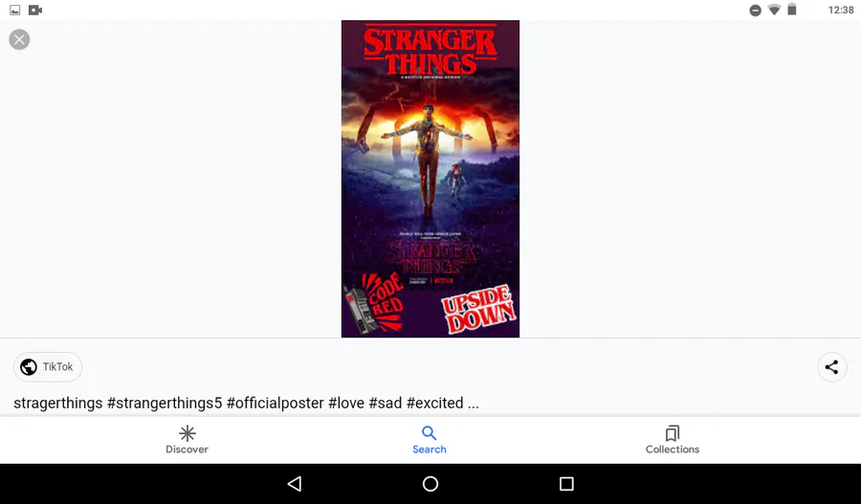The width and height of the screenshot is (861, 504).
Task: Tap the Collections bookmark icon
Action: 673,433
